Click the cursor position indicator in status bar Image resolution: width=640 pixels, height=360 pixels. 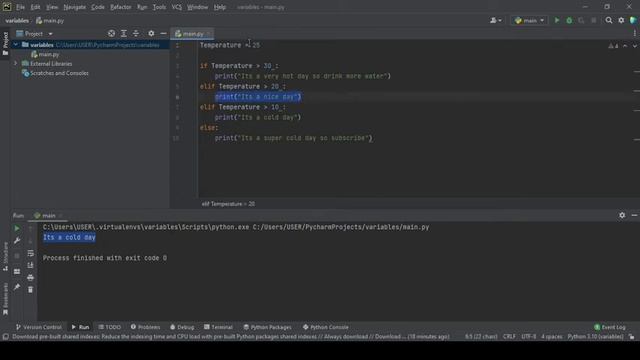[x=481, y=337]
